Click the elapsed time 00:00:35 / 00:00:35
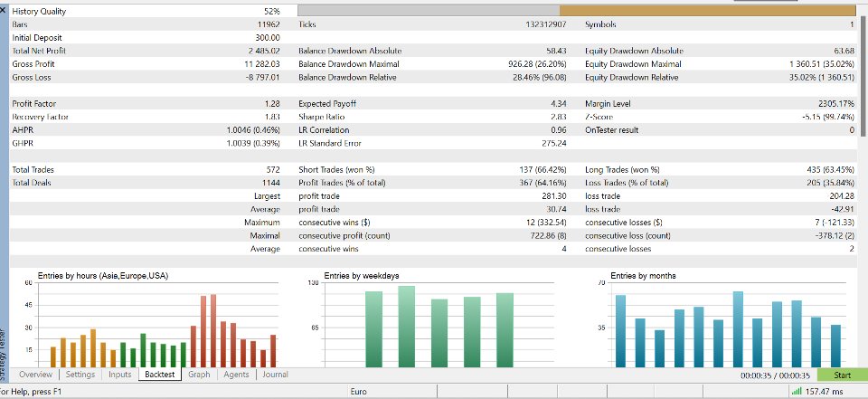Screen dimensions: 868x399 click(775, 375)
